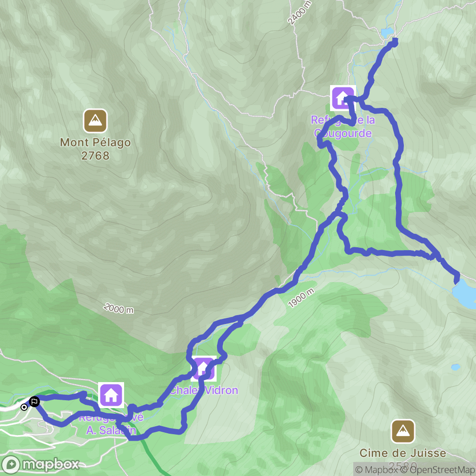Image resolution: width=476 pixels, height=476 pixels.
Task: Click the Mont Pélago 2768 label
Action: point(95,149)
